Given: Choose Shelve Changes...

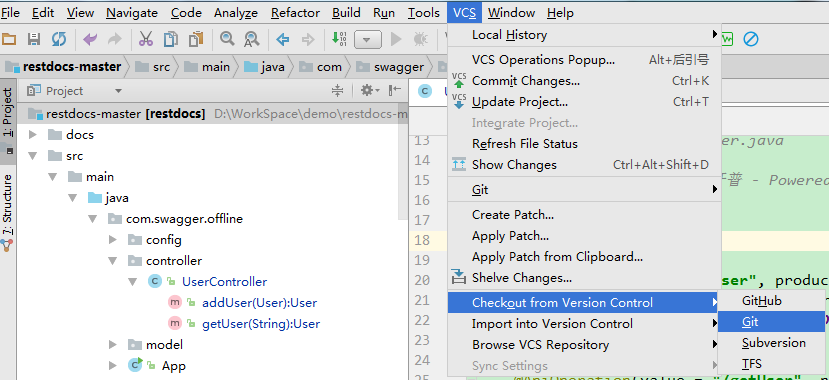Looking at the screenshot, I should tap(584, 277).
